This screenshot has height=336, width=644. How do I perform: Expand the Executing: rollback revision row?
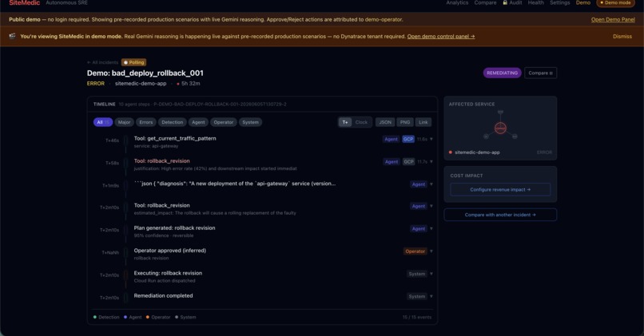(x=431, y=274)
